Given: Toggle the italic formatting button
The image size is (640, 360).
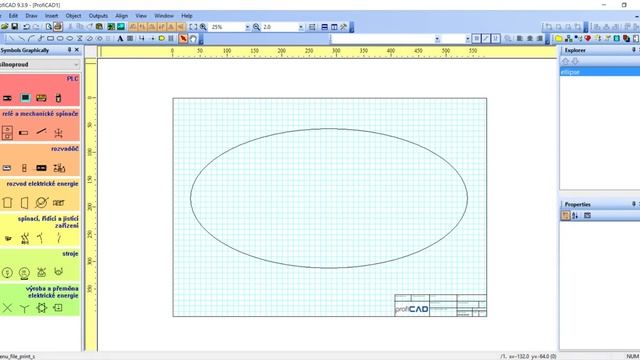Looking at the screenshot, I should (x=486, y=39).
